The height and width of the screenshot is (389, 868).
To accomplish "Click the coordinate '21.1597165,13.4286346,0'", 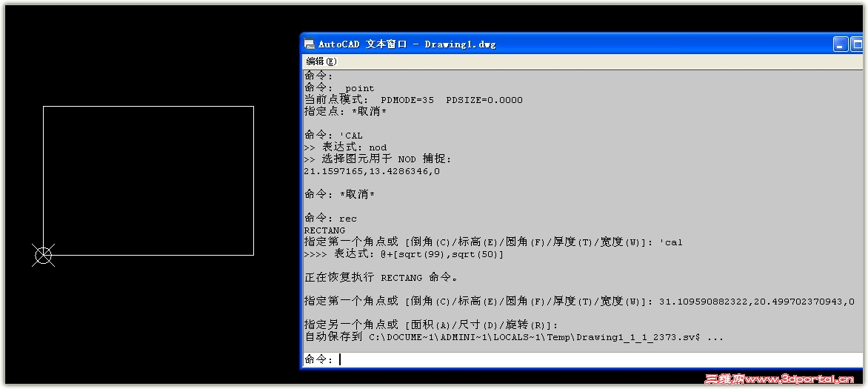I will (372, 171).
